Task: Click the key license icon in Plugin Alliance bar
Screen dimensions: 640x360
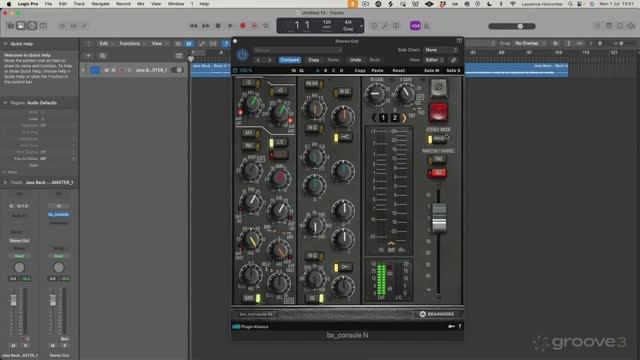Action: coord(451,327)
